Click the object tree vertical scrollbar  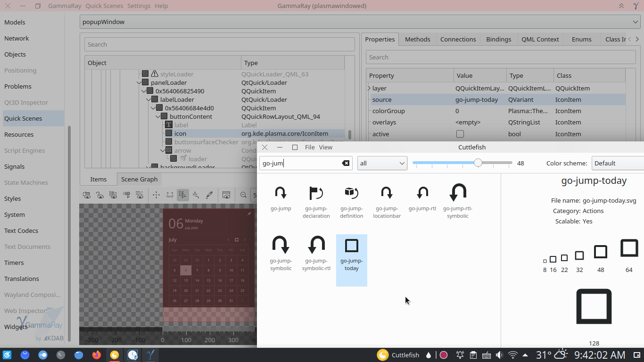[350, 134]
